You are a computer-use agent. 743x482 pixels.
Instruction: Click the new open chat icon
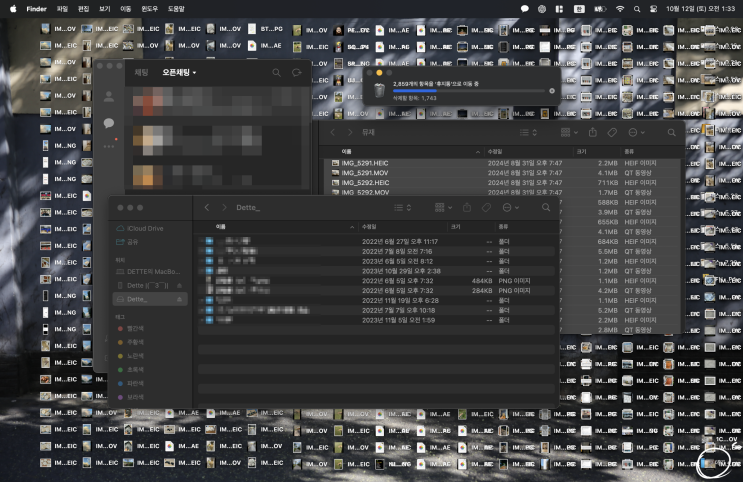coord(297,73)
